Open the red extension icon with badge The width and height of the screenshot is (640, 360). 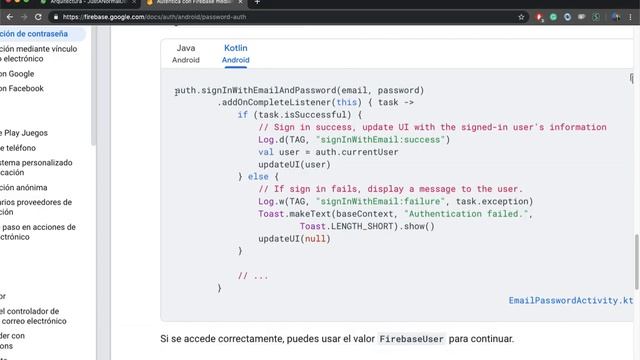click(x=539, y=17)
